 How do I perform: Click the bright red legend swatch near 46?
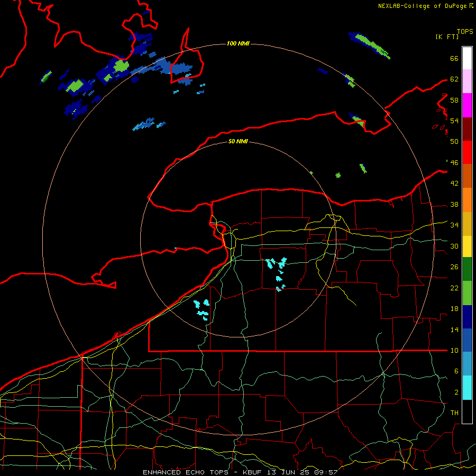pos(467,152)
